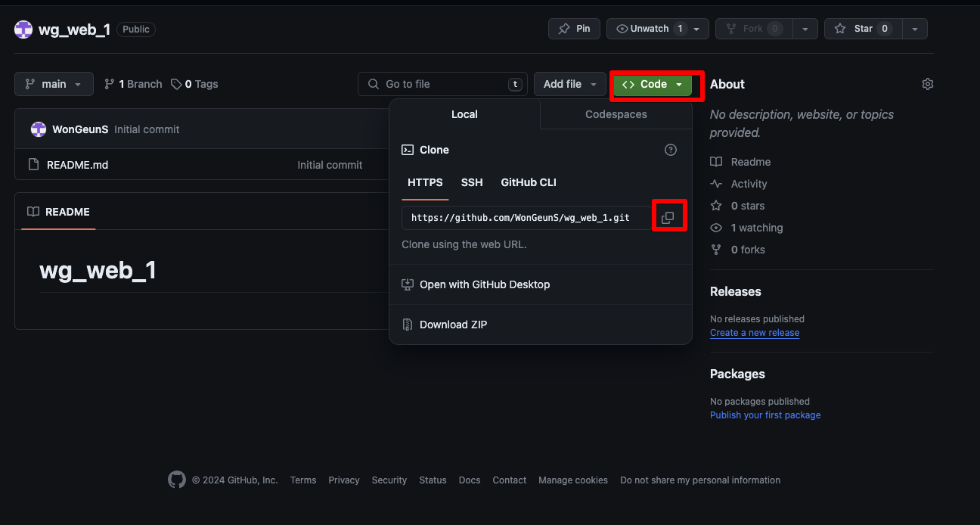The height and width of the screenshot is (525, 980).
Task: Click the Fork button
Action: (x=753, y=29)
